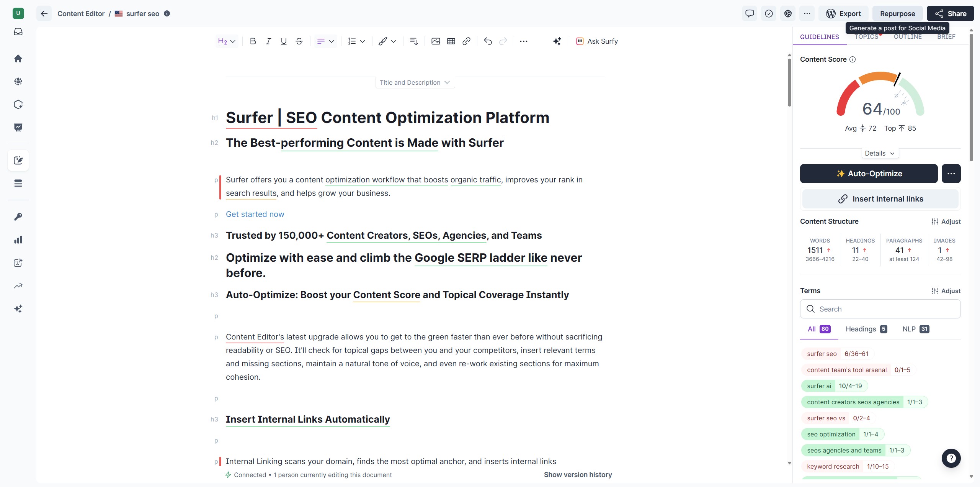Insert a link using toolbar icon

pyautogui.click(x=466, y=41)
